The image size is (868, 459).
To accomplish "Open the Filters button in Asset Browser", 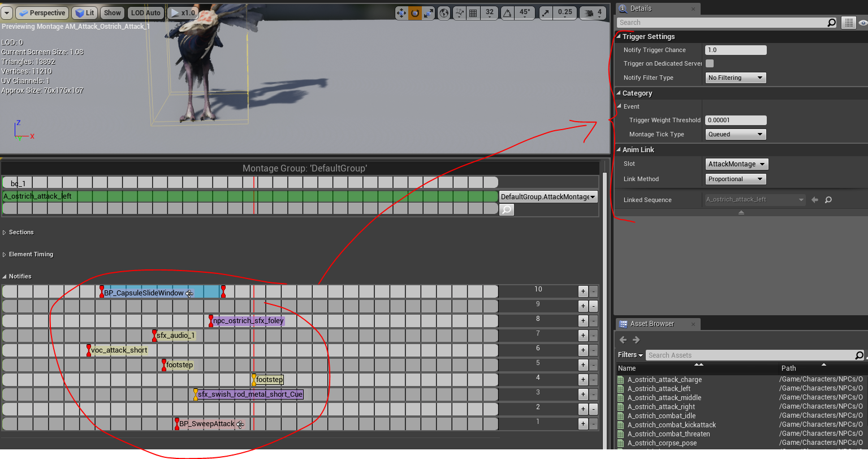I will coord(630,355).
